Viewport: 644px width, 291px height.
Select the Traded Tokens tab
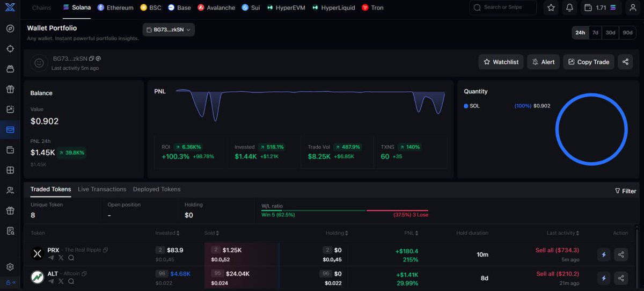click(x=50, y=189)
